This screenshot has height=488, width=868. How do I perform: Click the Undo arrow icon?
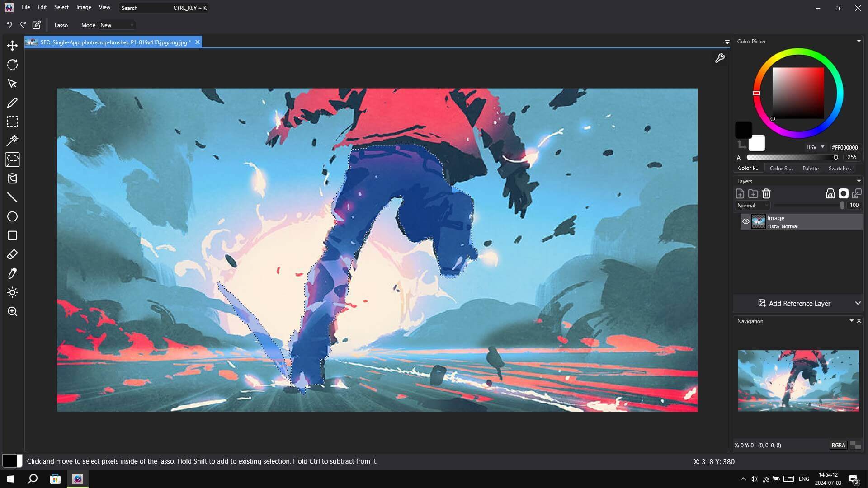pyautogui.click(x=9, y=25)
